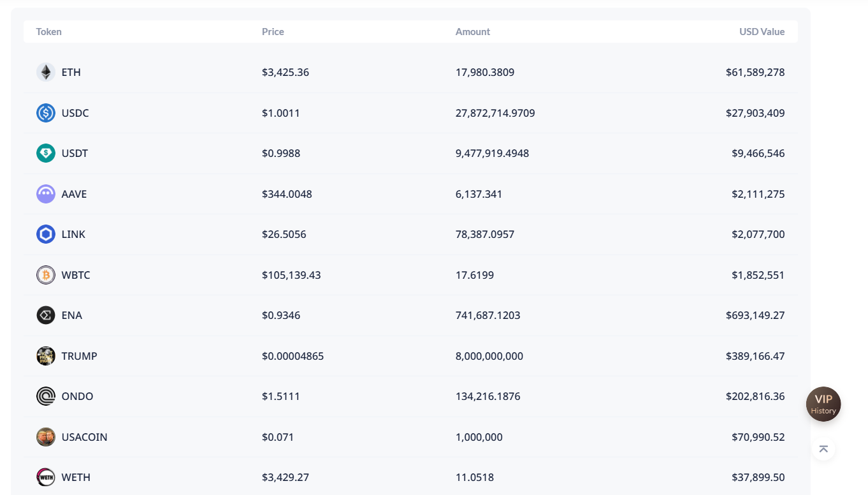Click TRUMP amount 8,000,000,000
Viewport: 868px width, 495px height.
pyautogui.click(x=489, y=356)
